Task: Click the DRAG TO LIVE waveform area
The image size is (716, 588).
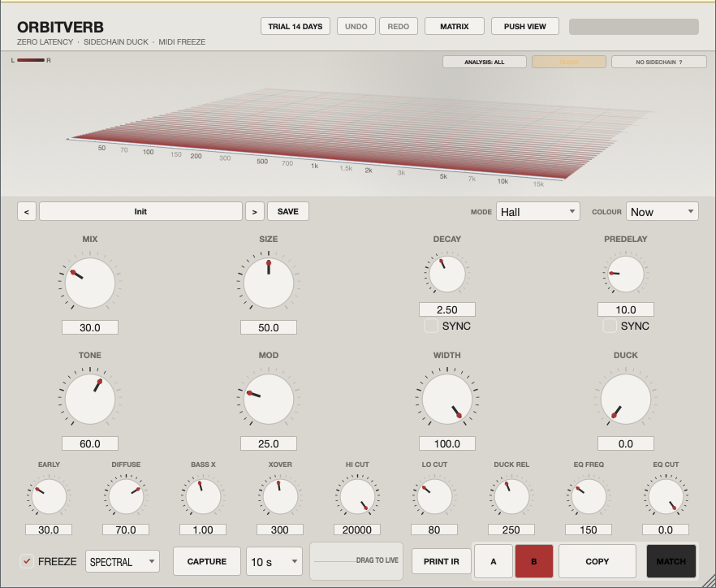Action: (356, 561)
